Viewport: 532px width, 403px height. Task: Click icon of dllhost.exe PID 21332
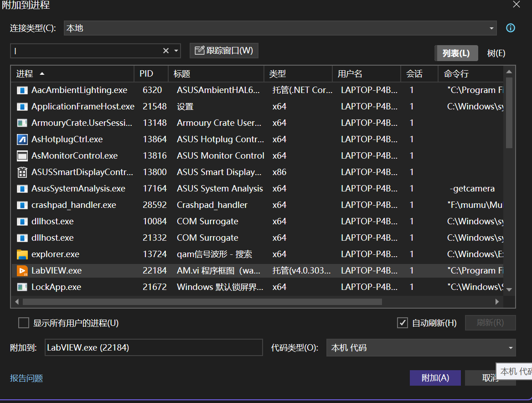[x=22, y=238]
